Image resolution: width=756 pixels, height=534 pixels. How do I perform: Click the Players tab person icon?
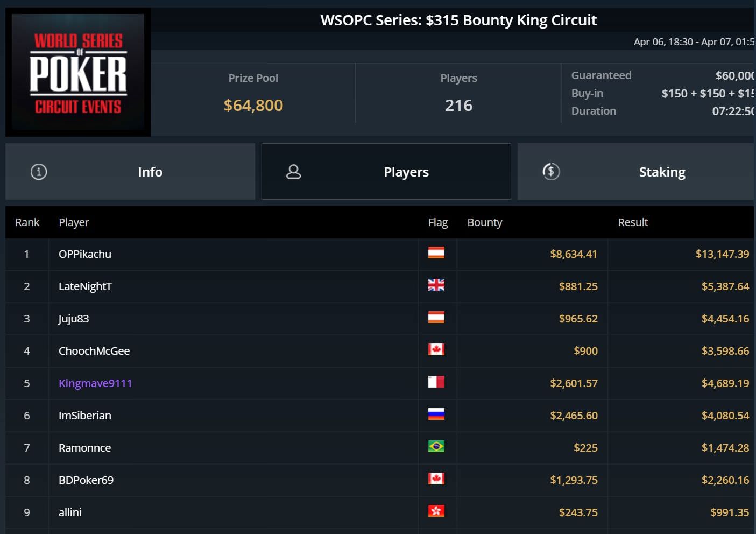293,172
